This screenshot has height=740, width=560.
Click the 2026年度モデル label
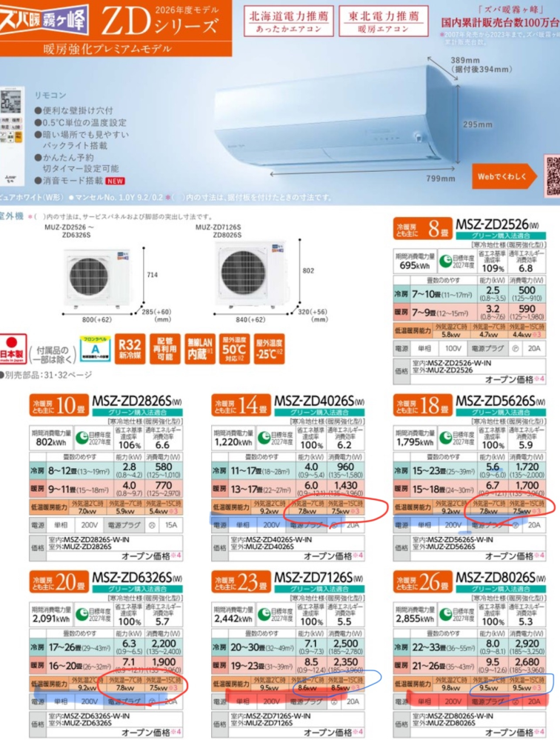click(x=187, y=10)
